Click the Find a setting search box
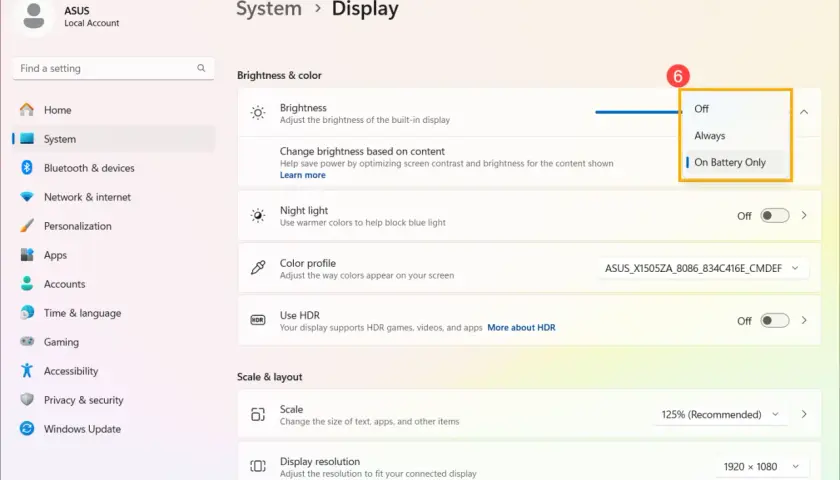This screenshot has width=840, height=480. (x=114, y=68)
